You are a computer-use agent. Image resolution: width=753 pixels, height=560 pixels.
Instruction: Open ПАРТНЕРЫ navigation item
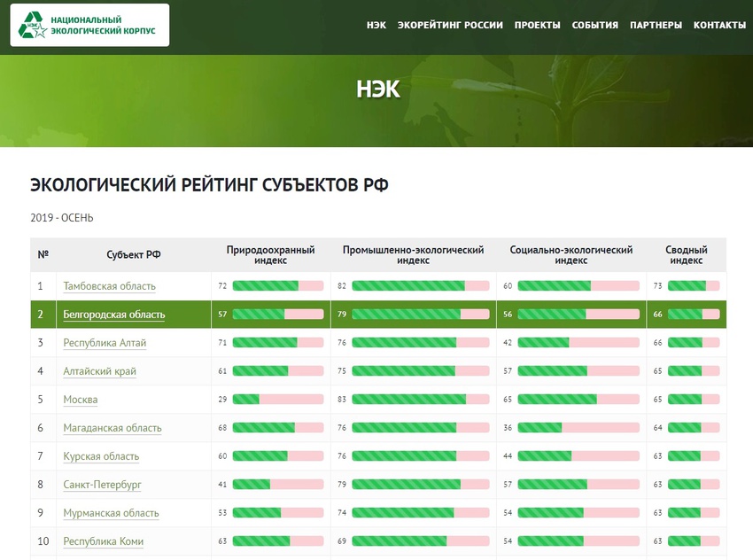point(656,25)
